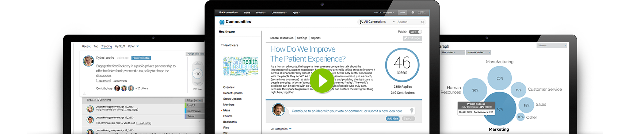Play the video with the green play button
The height and width of the screenshot is (134, 644).
click(x=322, y=81)
